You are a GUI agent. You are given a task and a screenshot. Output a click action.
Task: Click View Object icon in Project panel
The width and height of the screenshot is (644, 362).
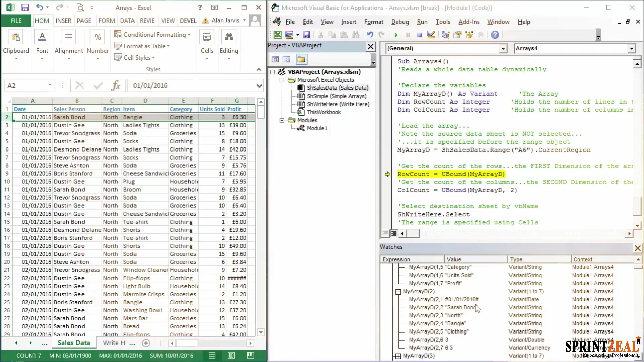[286, 59]
